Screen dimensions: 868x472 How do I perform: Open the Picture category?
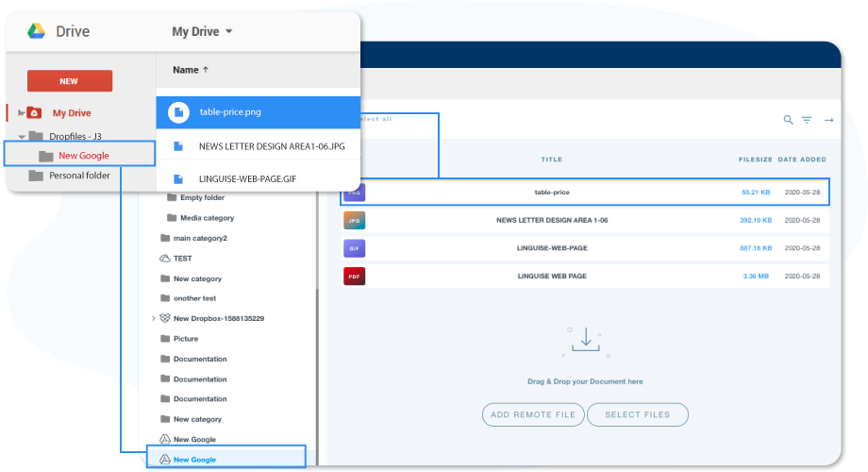[186, 339]
